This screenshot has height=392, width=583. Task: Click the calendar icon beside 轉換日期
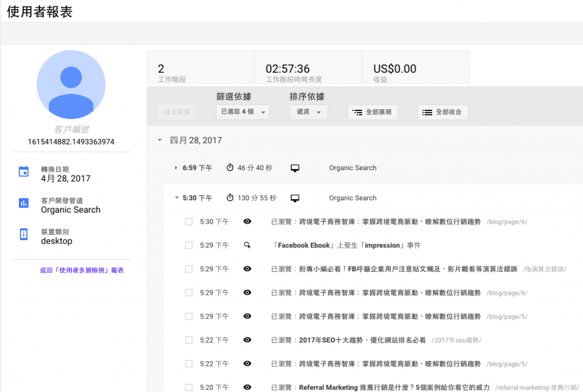(24, 172)
